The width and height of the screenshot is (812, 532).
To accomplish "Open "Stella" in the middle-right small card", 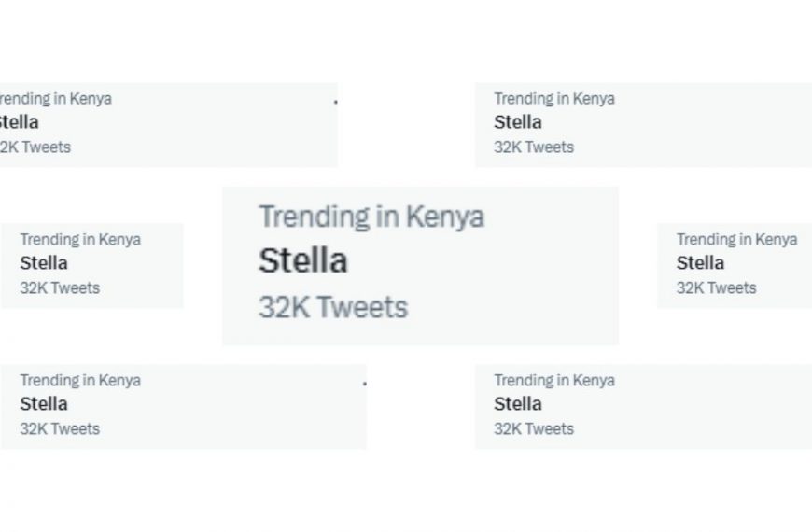I will point(700,263).
